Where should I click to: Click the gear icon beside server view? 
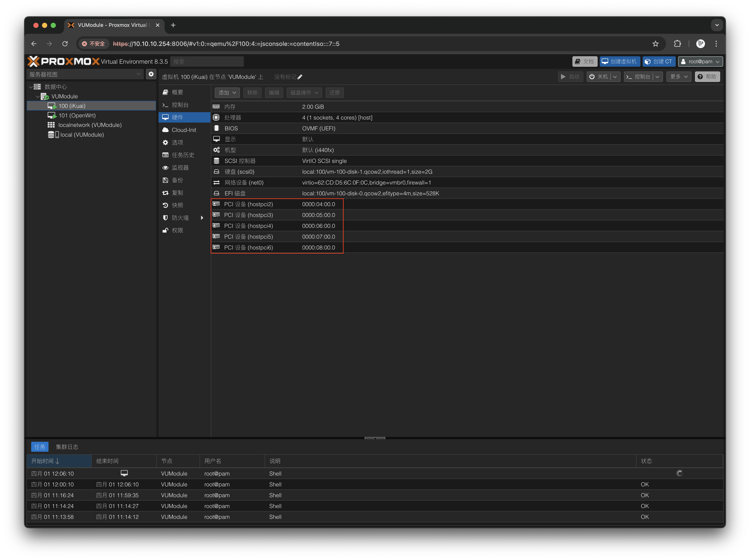[x=151, y=74]
